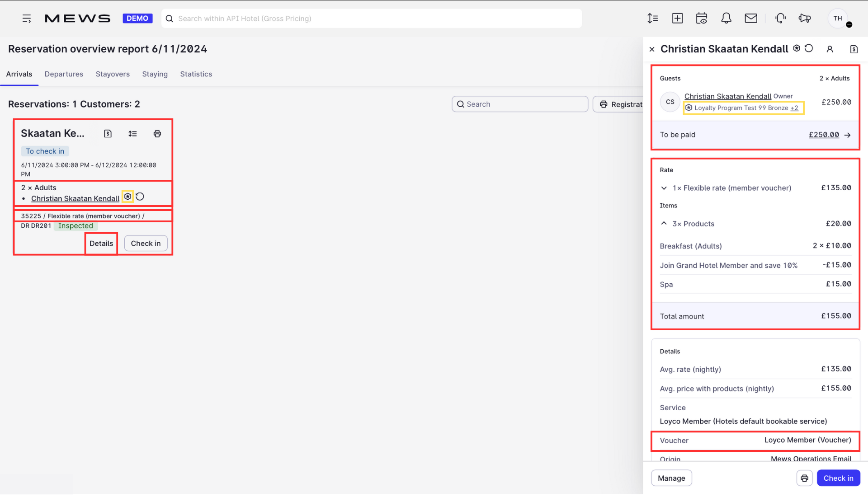Click the Reservation overview report title
This screenshot has height=497, width=868.
click(108, 49)
